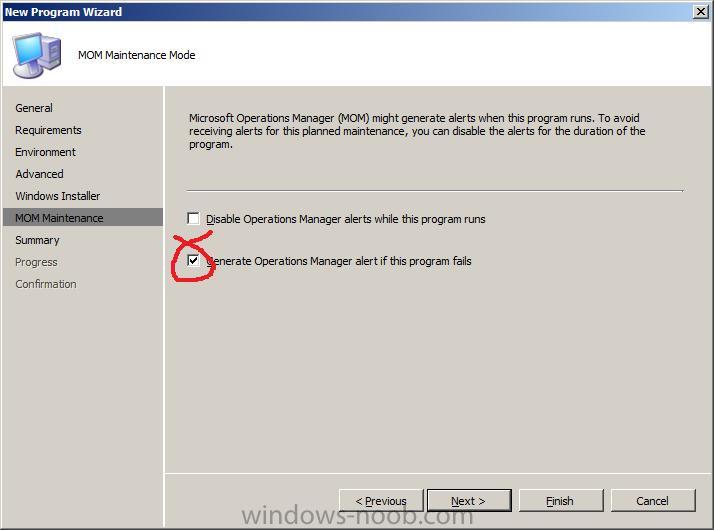
Task: Click the Microsoft Operations Manager description paragraph
Action: tap(417, 131)
